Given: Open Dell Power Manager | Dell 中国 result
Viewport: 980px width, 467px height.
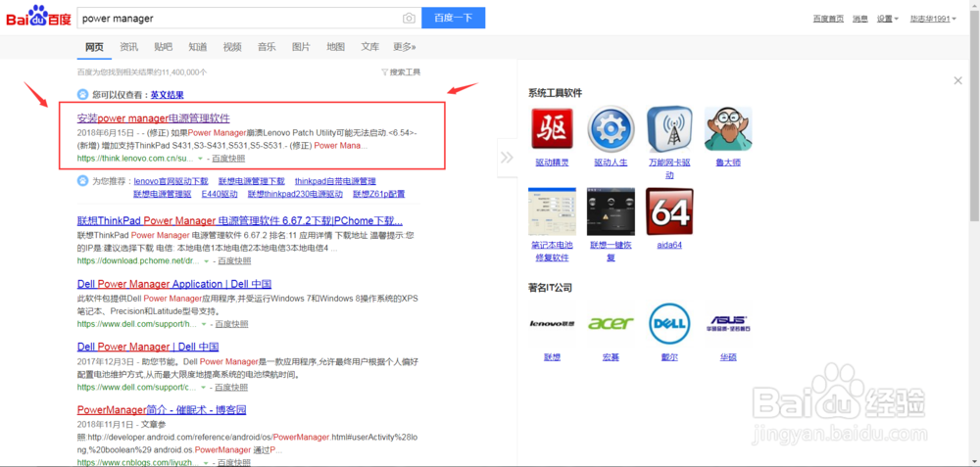Looking at the screenshot, I should [148, 347].
